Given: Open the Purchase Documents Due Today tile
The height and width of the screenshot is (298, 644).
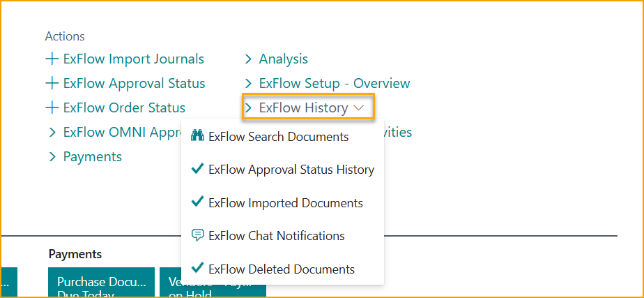Looking at the screenshot, I should (x=102, y=282).
